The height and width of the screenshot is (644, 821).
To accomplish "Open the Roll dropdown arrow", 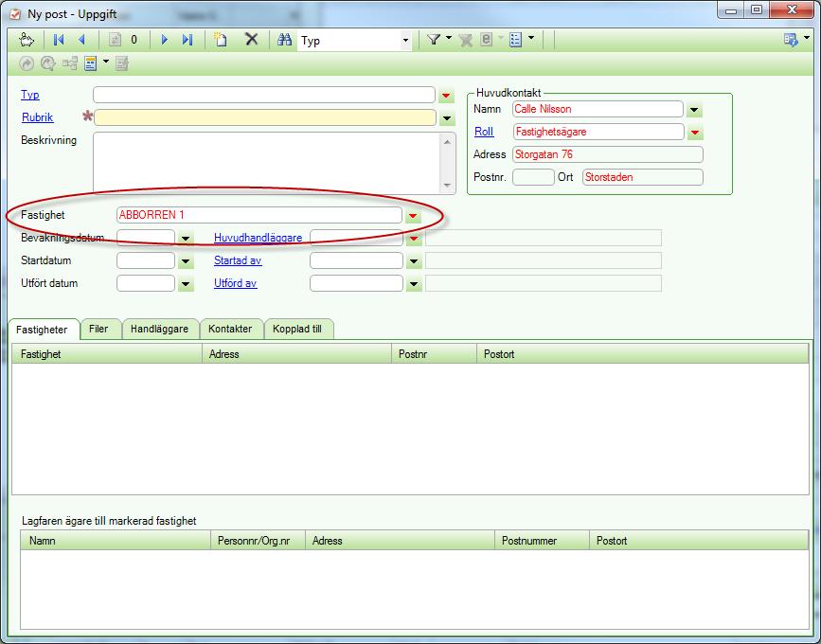I will coord(695,133).
